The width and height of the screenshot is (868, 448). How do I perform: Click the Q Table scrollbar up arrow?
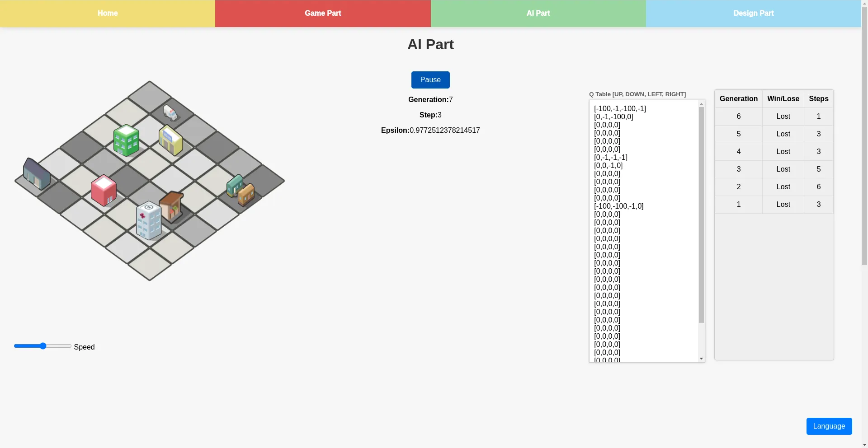click(x=702, y=104)
